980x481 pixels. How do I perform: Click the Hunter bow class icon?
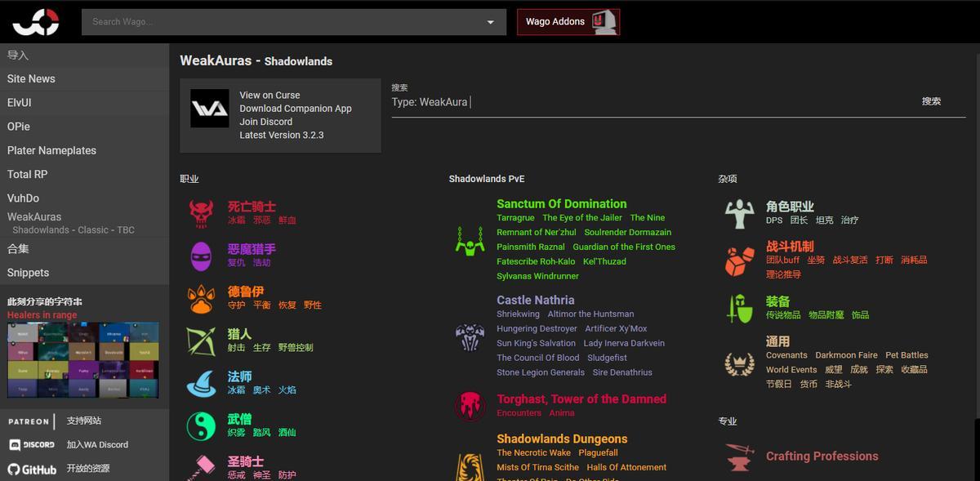[201, 341]
